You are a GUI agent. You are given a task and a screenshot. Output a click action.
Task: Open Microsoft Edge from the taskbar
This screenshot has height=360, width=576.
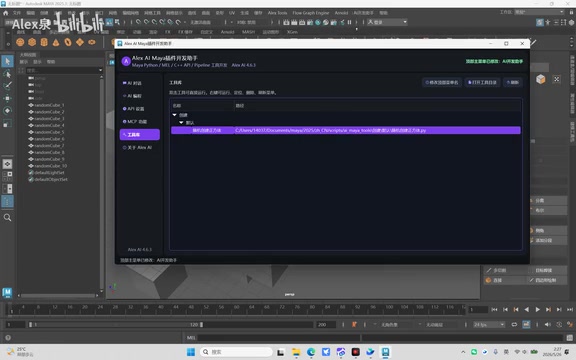tap(311, 352)
